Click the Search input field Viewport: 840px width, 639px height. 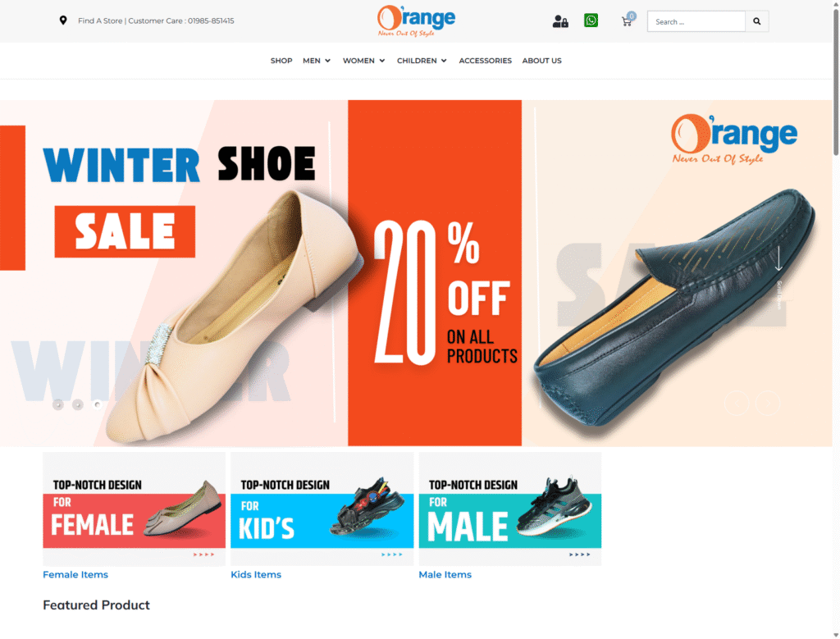pos(696,21)
